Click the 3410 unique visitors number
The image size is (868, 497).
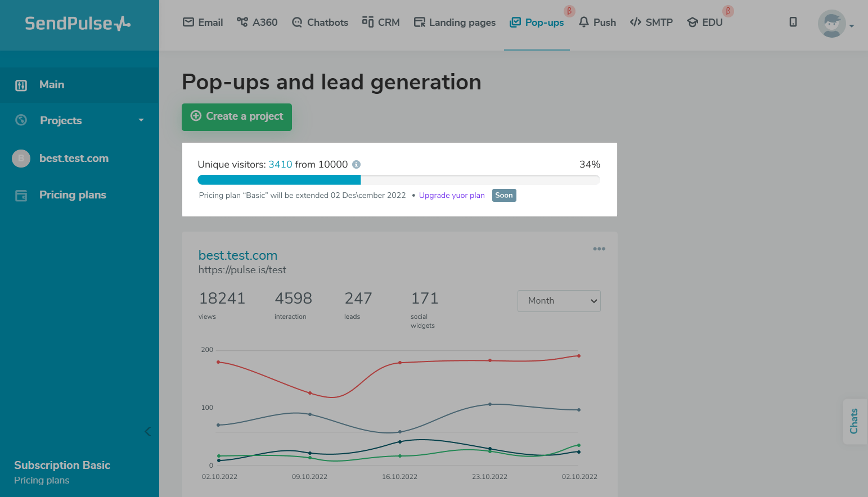pyautogui.click(x=280, y=164)
